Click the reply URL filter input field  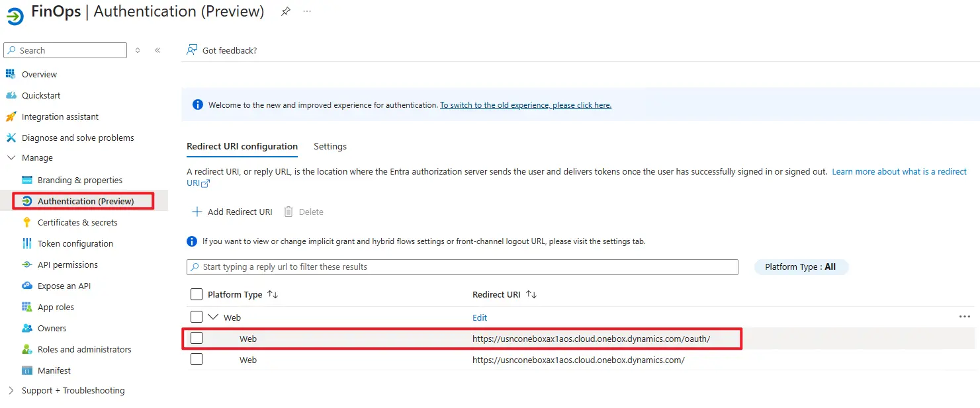pyautogui.click(x=463, y=267)
